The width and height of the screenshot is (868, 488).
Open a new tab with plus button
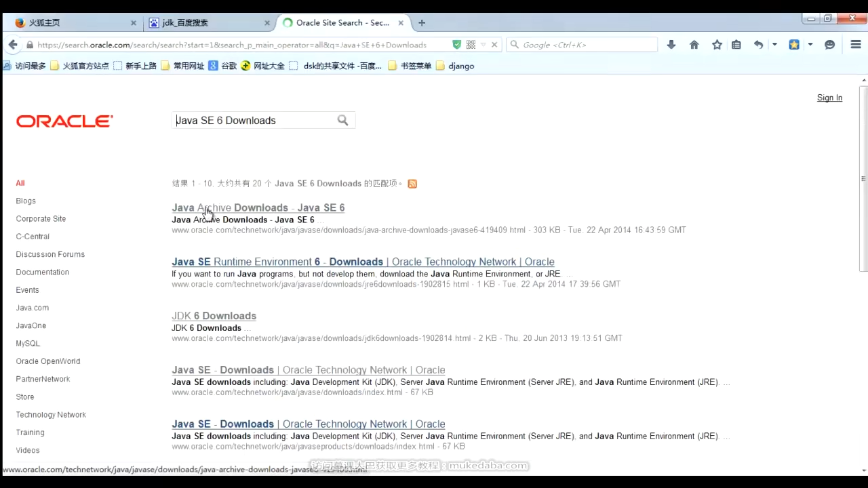pyautogui.click(x=422, y=22)
